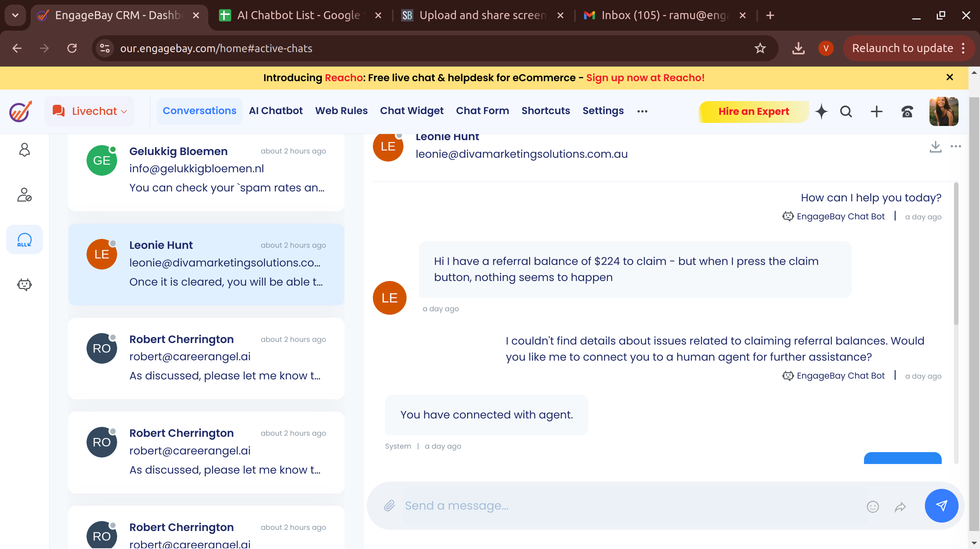Dismiss the Reacho announcement banner

(x=950, y=77)
